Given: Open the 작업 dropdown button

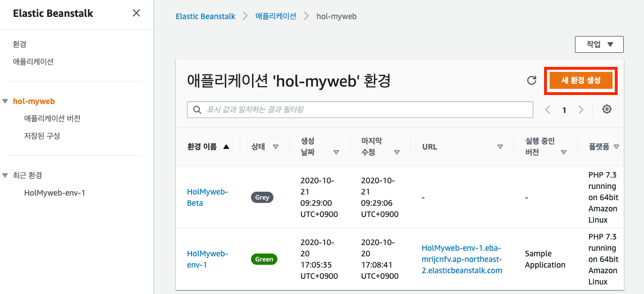Looking at the screenshot, I should tap(599, 44).
